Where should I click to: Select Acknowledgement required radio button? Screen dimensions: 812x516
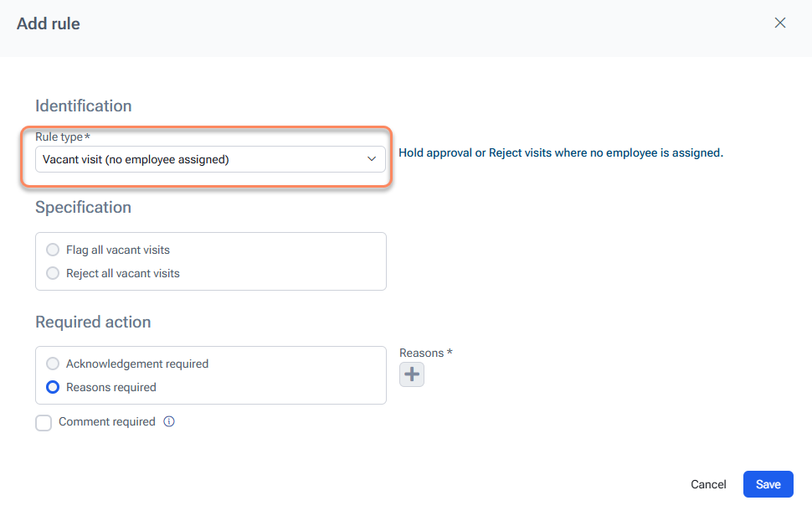pos(54,364)
